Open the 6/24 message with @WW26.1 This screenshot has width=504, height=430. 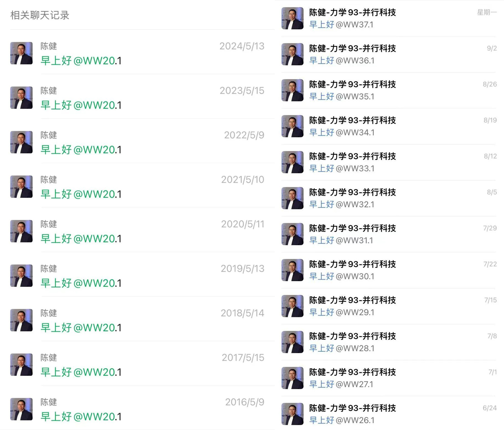(389, 414)
